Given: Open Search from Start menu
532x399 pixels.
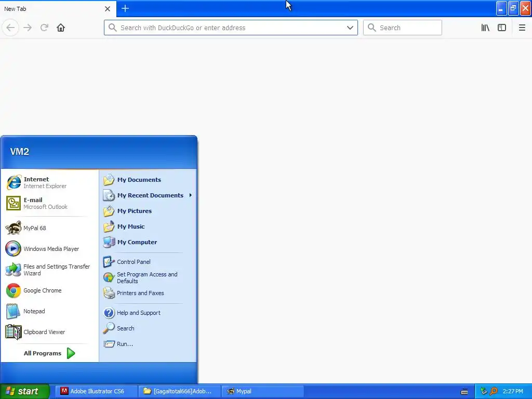Looking at the screenshot, I should point(148,328).
